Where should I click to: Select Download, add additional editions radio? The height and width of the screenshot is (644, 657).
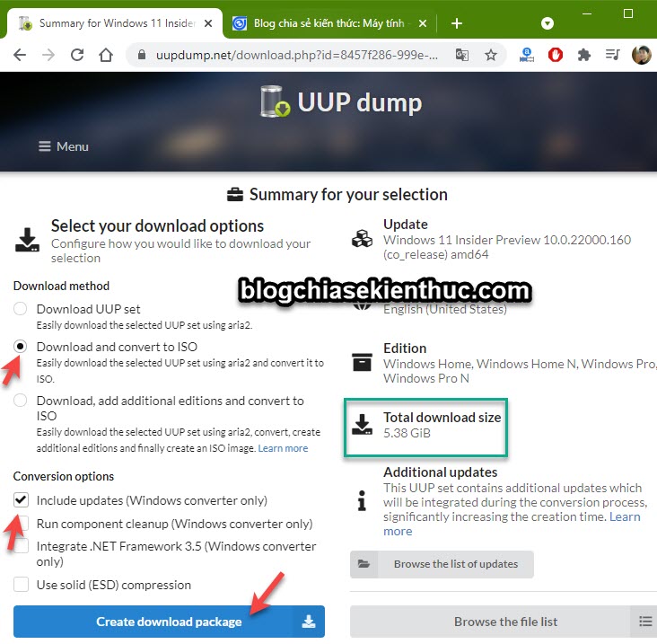20,401
